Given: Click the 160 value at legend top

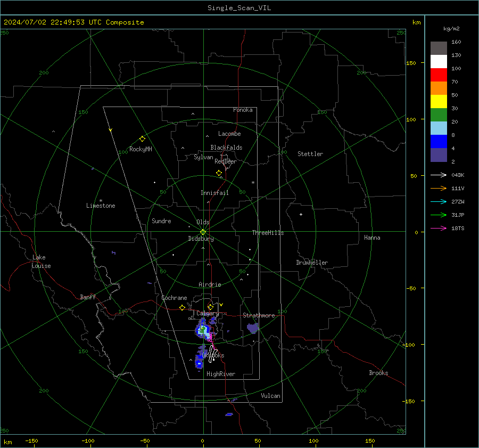Looking at the screenshot, I should (456, 42).
